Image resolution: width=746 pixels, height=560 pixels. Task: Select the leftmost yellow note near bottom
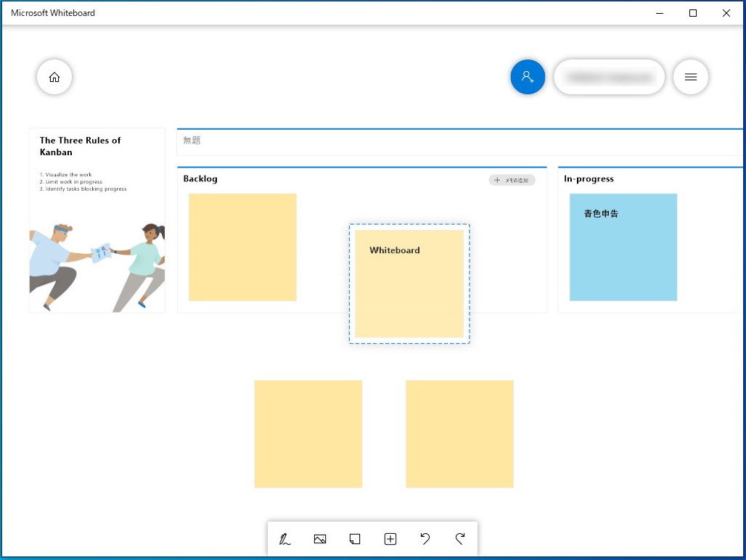click(x=308, y=433)
